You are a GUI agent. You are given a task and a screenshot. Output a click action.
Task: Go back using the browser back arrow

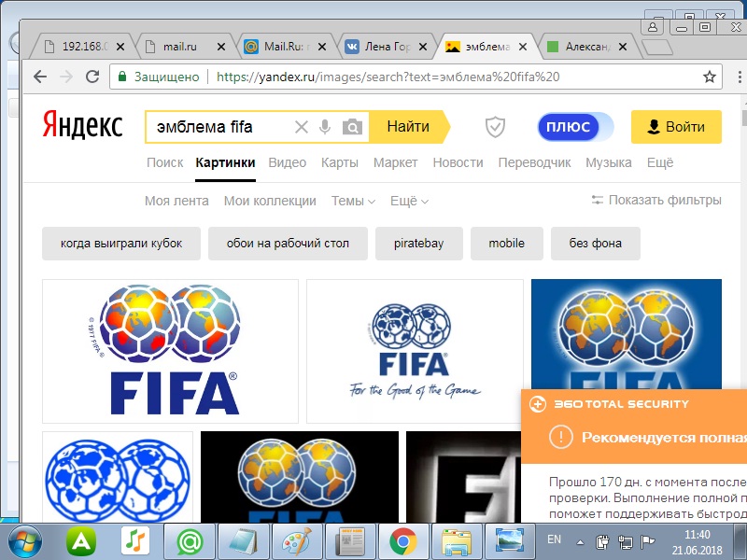point(40,77)
